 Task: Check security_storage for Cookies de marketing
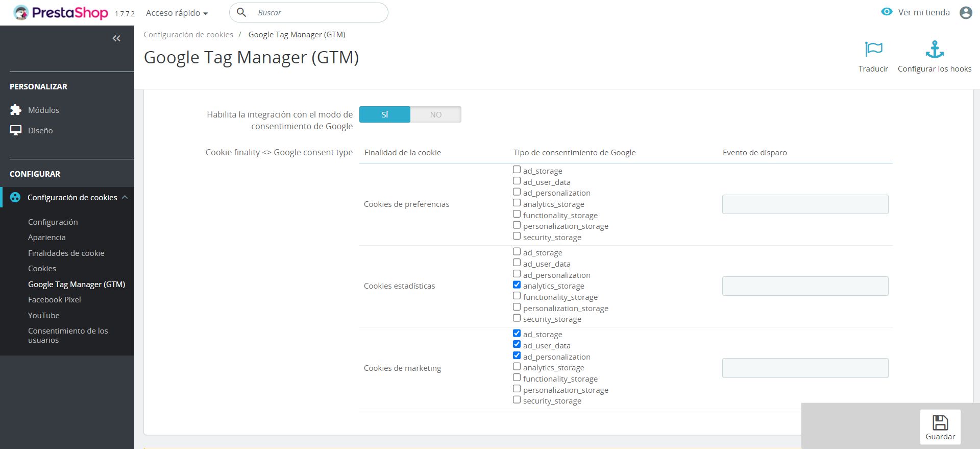[x=517, y=399]
